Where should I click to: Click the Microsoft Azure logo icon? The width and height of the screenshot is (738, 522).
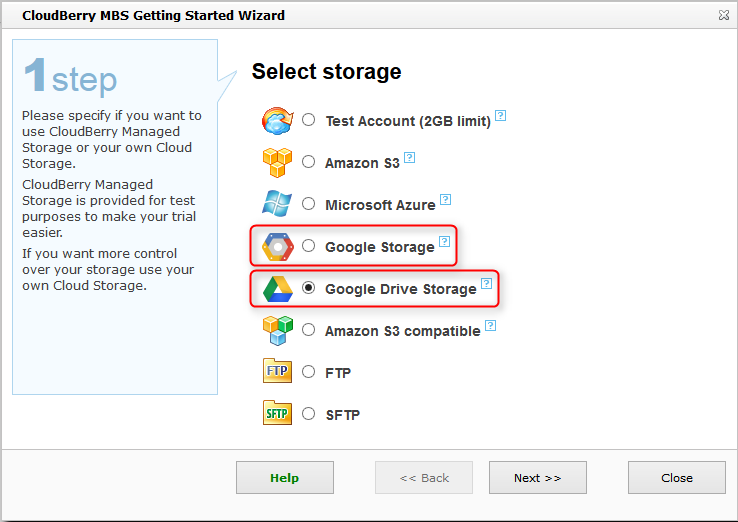pos(276,204)
